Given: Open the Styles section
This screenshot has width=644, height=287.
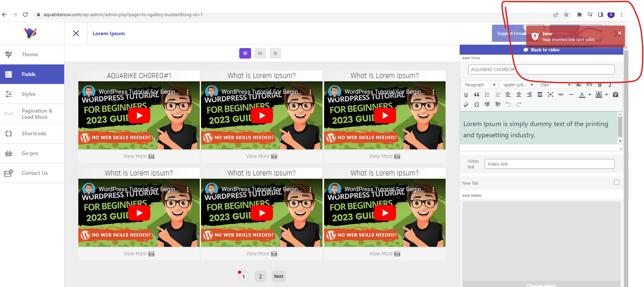Looking at the screenshot, I should pos(32,94).
